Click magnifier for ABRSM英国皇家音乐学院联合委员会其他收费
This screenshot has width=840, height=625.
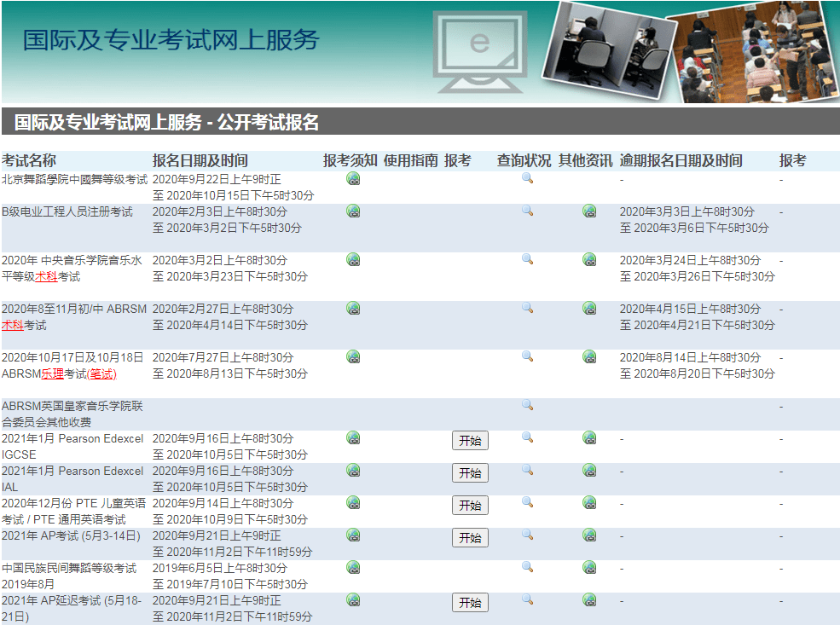click(x=527, y=405)
